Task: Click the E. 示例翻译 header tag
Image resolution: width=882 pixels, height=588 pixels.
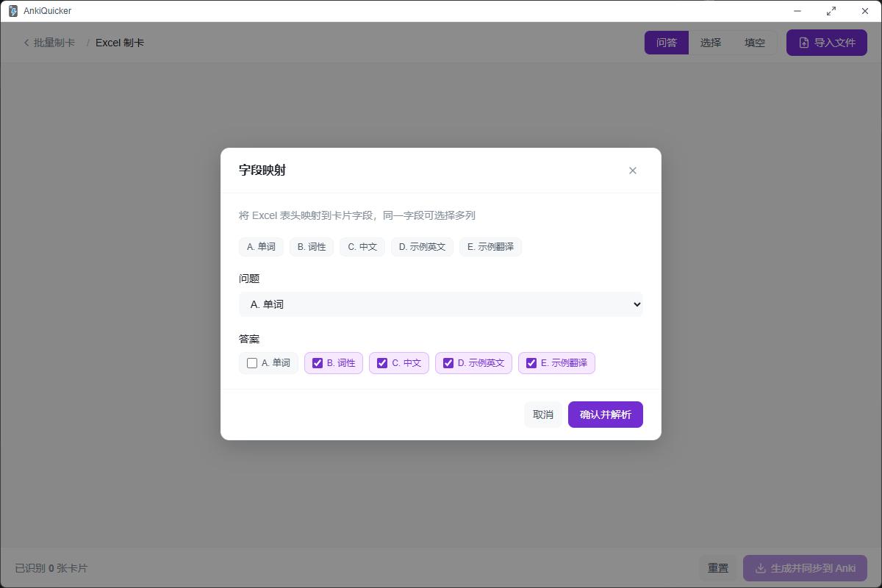Action: [x=491, y=247]
